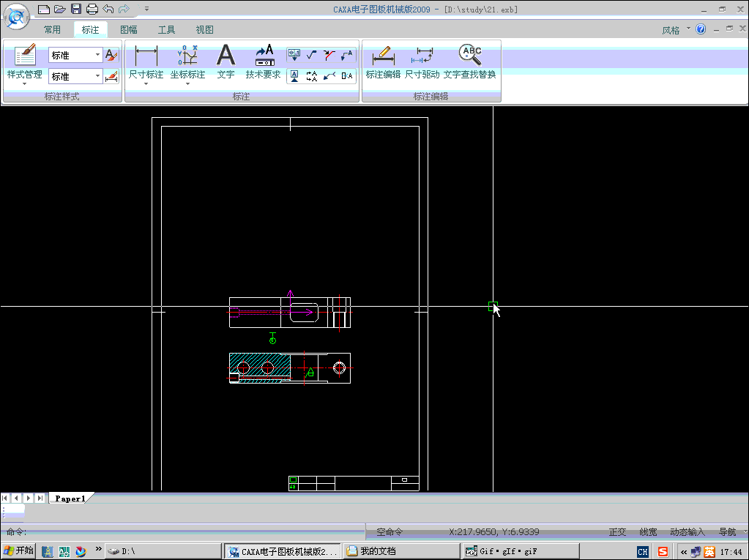Expand the 坐标标注 dropdown arrow
The width and height of the screenshot is (749, 560).
(x=187, y=84)
